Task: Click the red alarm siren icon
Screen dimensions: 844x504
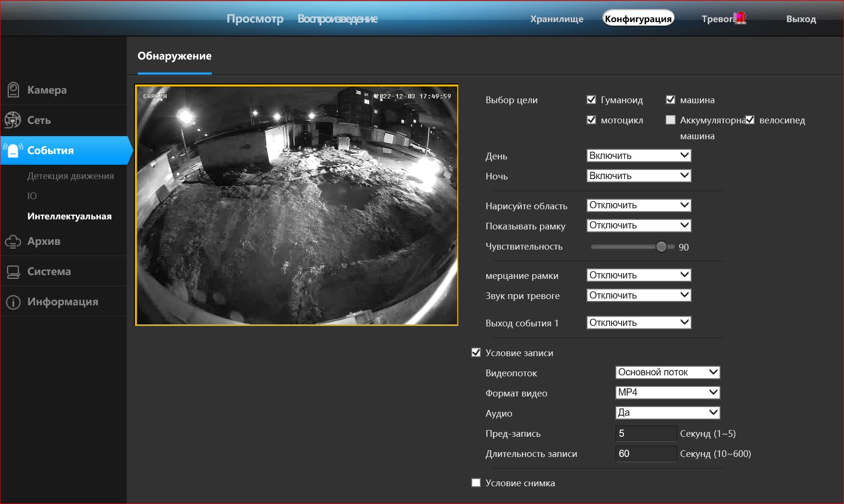Action: coord(741,18)
